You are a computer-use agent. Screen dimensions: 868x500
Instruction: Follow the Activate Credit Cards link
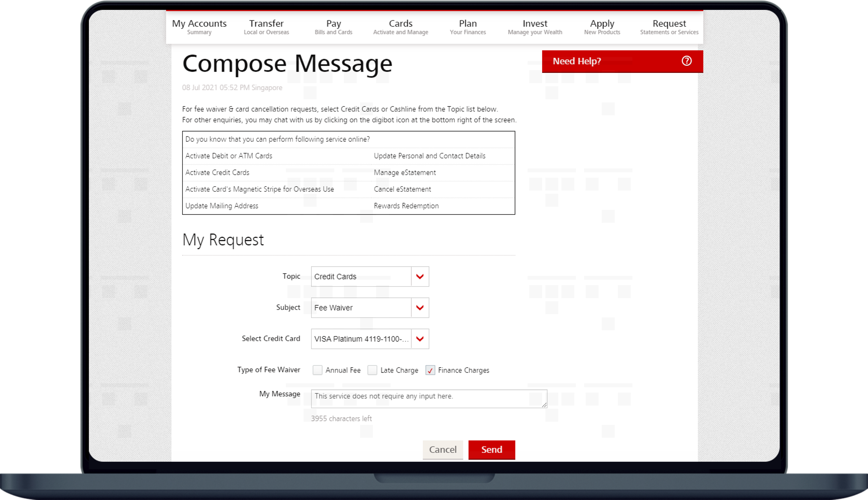pyautogui.click(x=217, y=172)
